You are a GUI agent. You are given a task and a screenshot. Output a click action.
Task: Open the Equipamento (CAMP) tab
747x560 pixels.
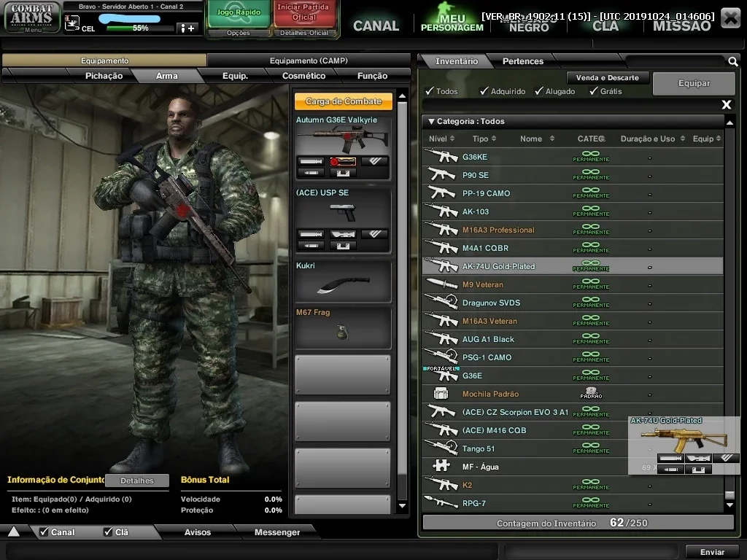[309, 61]
